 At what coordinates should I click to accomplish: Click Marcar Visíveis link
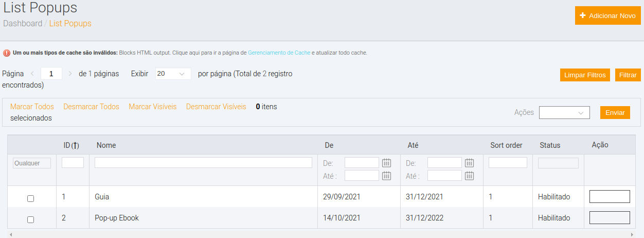[153, 107]
